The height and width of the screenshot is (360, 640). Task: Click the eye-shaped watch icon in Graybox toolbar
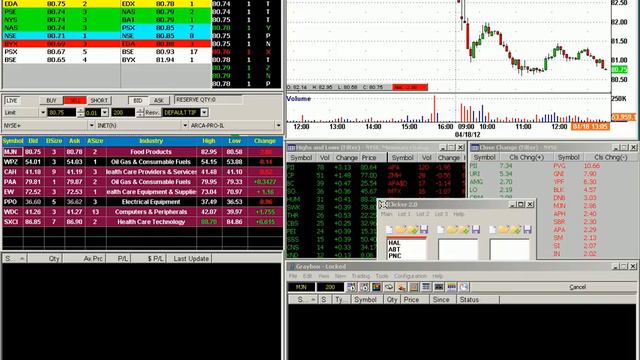(389, 287)
